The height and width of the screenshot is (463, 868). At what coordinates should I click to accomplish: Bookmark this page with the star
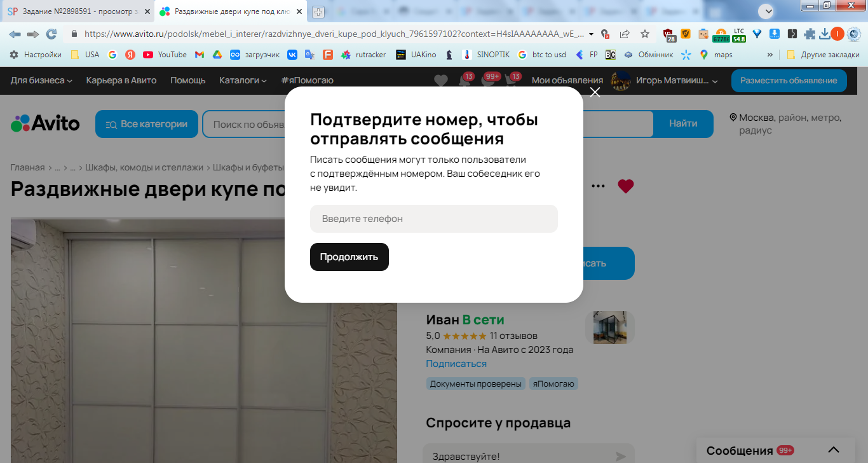(x=645, y=34)
